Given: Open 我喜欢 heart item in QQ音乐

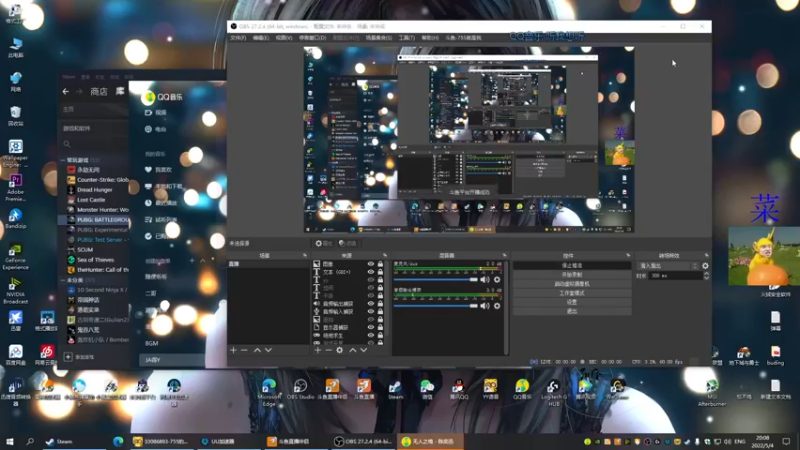Looking at the screenshot, I should (159, 170).
